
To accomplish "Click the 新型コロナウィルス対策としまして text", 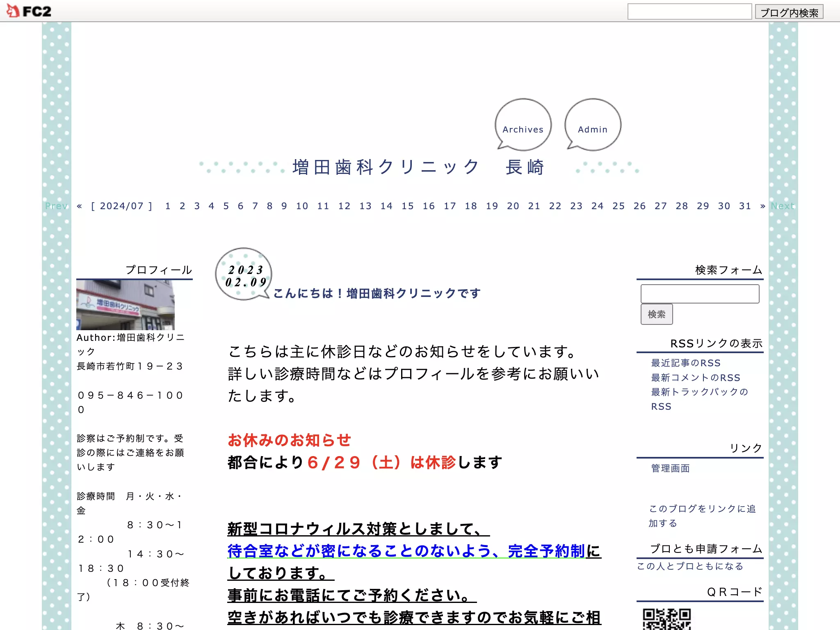I will 358,529.
